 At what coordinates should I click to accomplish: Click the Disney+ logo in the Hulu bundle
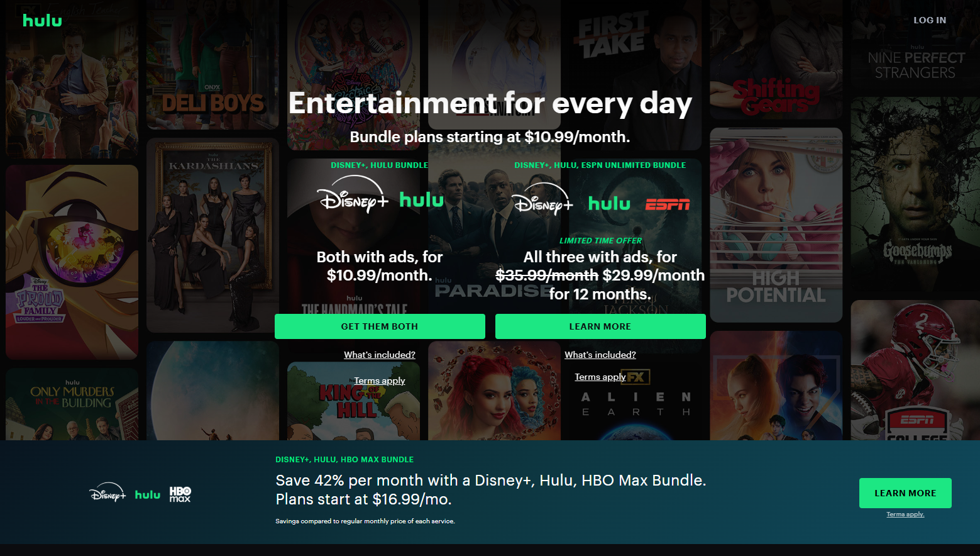pos(354,195)
